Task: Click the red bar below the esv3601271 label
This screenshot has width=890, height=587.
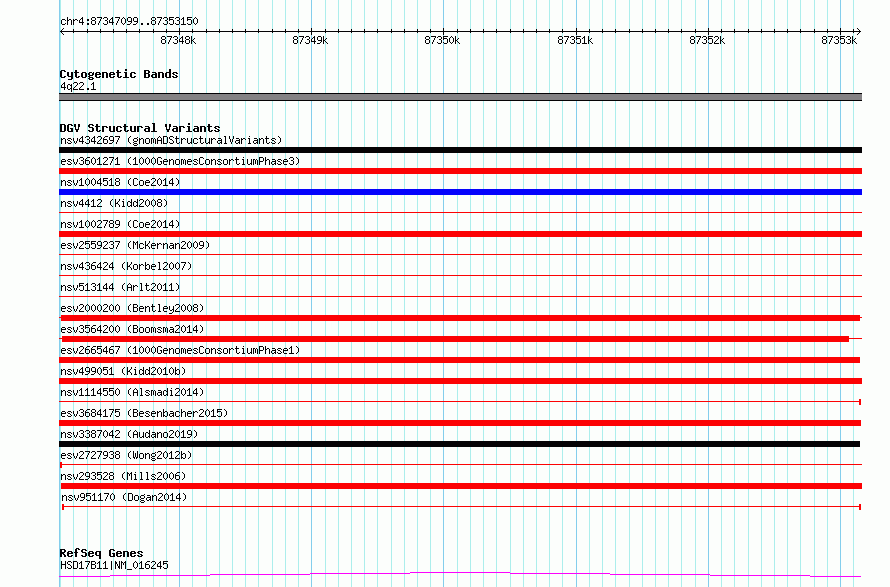Action: 460,171
